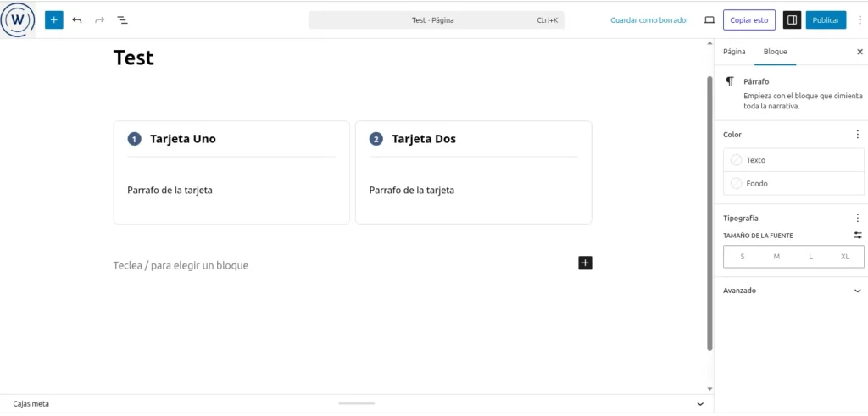Click the preview device icon
Viewport: 868px width, 416px height.
[x=709, y=19]
